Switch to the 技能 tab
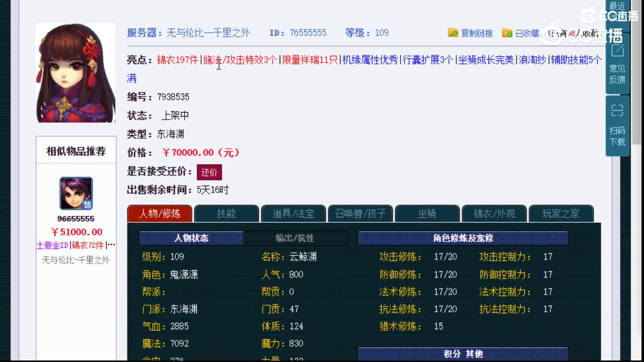 click(225, 213)
